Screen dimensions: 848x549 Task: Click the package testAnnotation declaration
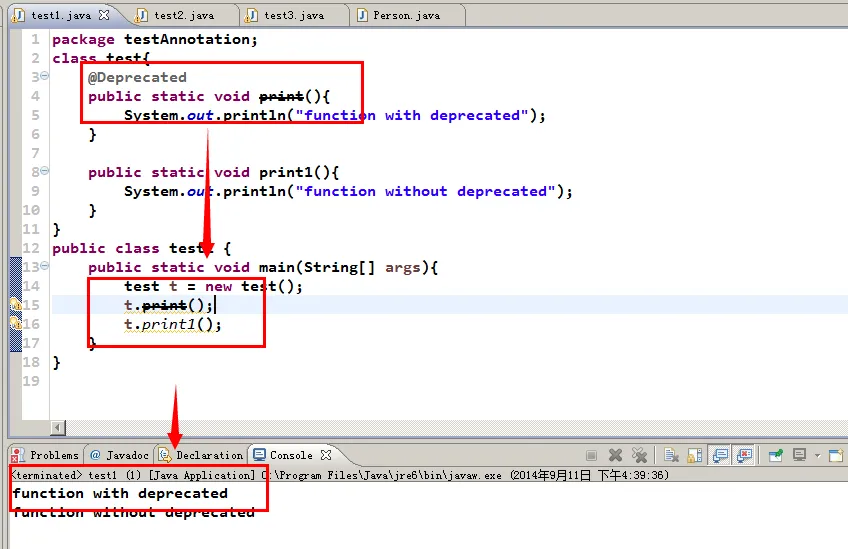tap(155, 39)
